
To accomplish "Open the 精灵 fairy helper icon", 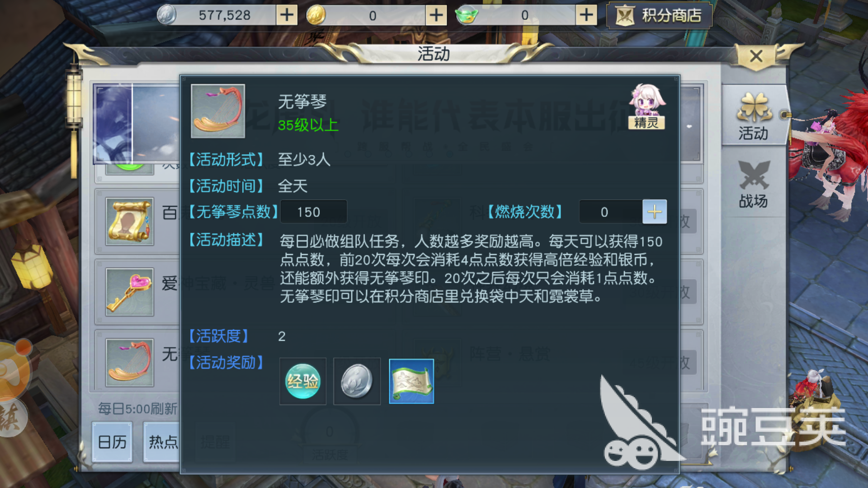I will [646, 107].
